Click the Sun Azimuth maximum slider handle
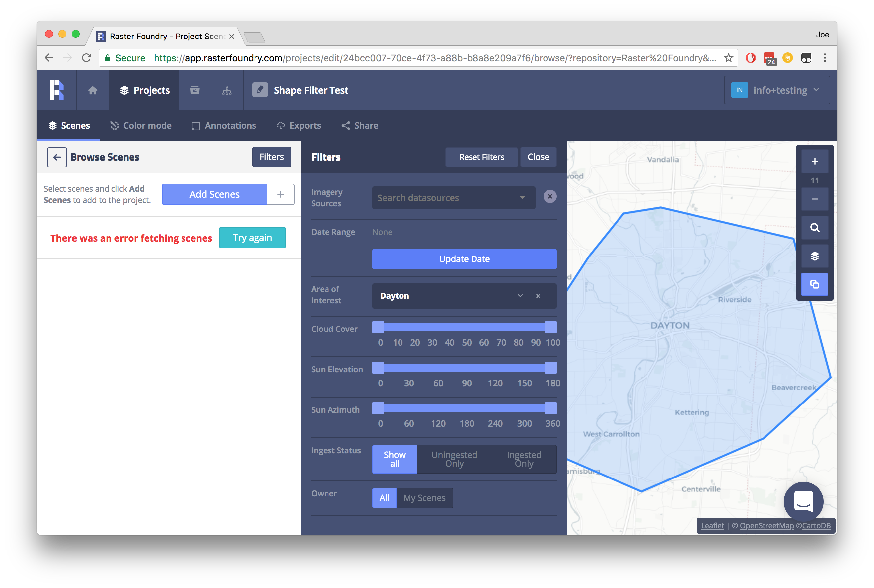This screenshot has width=874, height=588. pyautogui.click(x=550, y=408)
